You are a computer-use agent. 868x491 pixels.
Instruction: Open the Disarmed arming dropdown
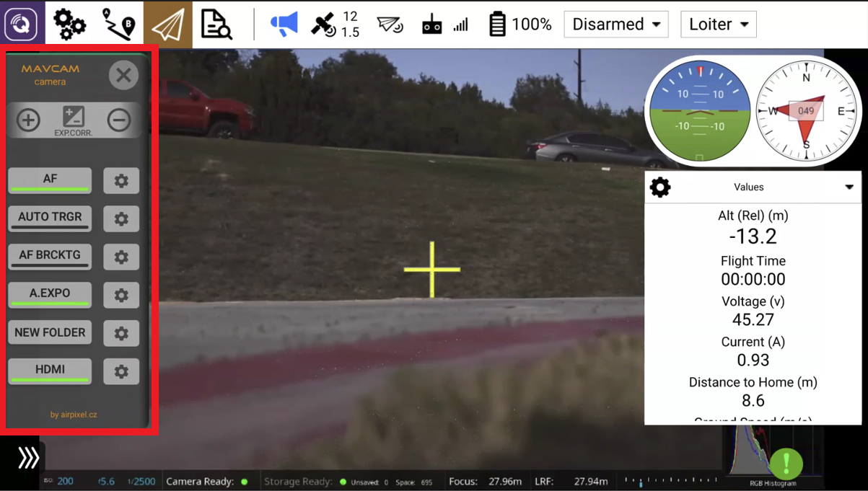click(615, 25)
